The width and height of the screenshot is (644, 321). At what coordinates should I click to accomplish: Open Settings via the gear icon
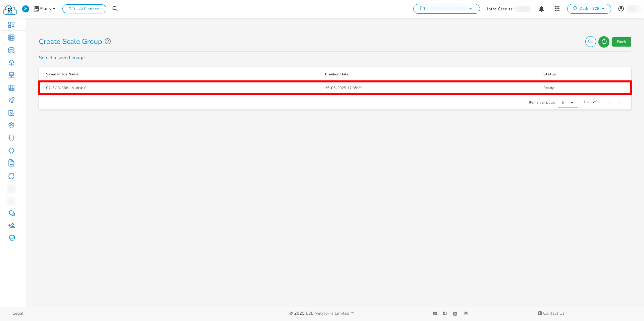pyautogui.click(x=11, y=125)
